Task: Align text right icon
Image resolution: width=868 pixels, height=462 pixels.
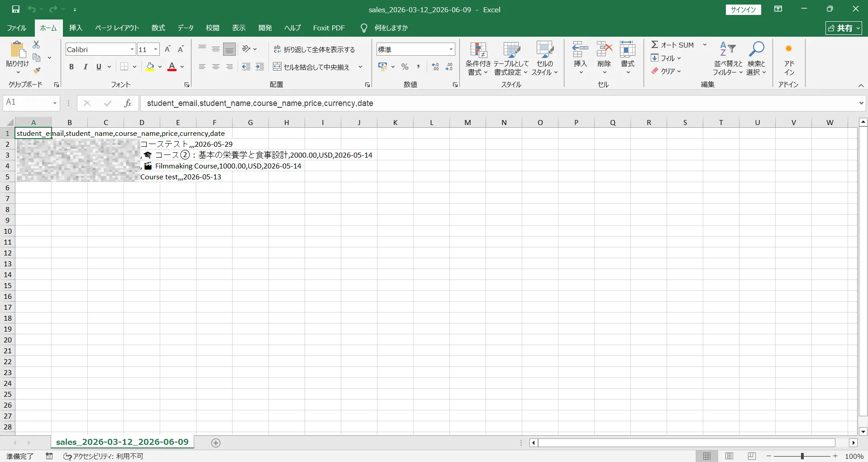Action: pyautogui.click(x=229, y=67)
